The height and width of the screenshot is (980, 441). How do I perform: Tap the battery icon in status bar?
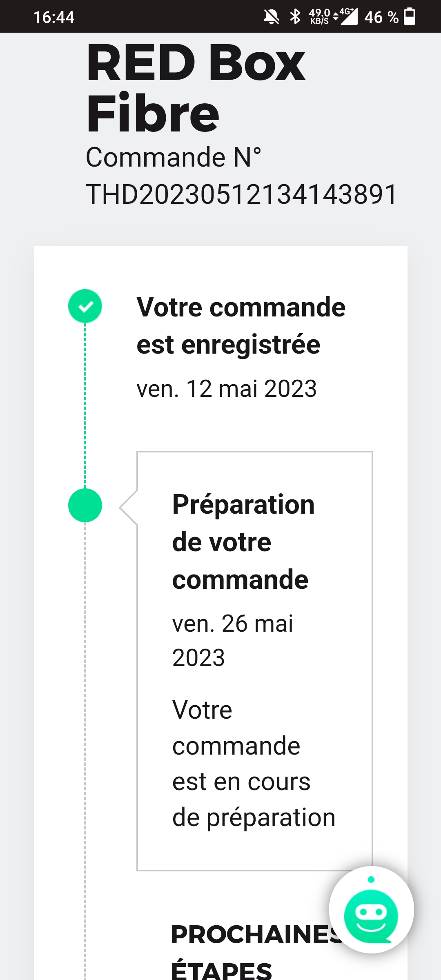click(x=410, y=17)
